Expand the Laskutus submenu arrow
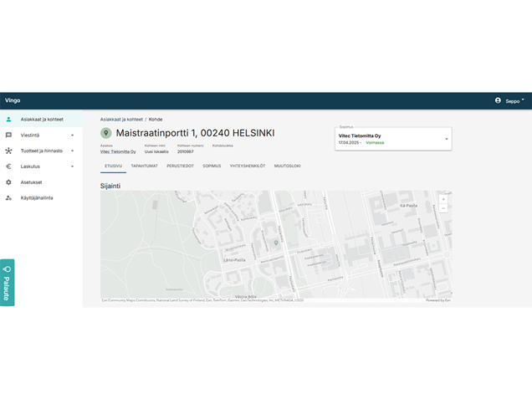Viewport: 532px width, 399px height. [x=72, y=166]
